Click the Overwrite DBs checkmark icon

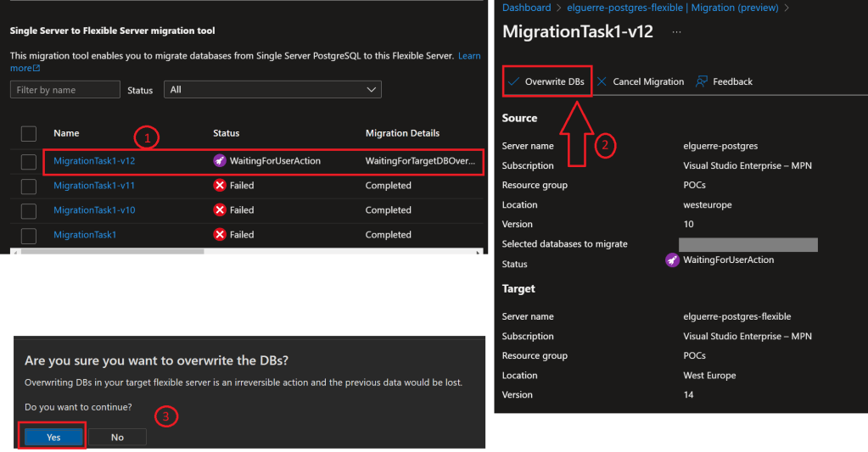[512, 82]
